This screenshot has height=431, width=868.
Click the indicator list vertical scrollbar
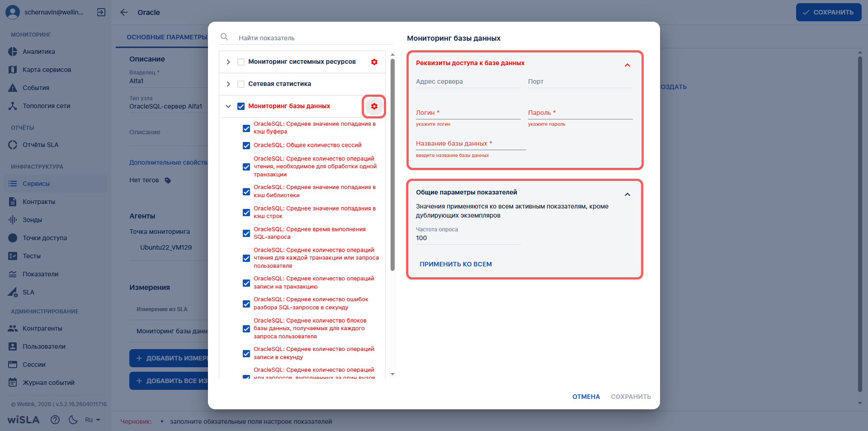pos(392,165)
